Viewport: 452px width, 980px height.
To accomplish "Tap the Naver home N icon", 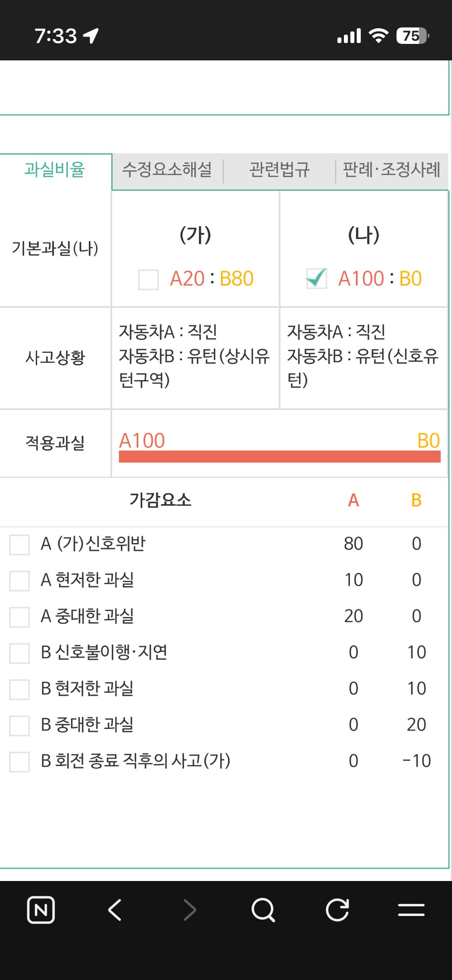I will pos(41,910).
